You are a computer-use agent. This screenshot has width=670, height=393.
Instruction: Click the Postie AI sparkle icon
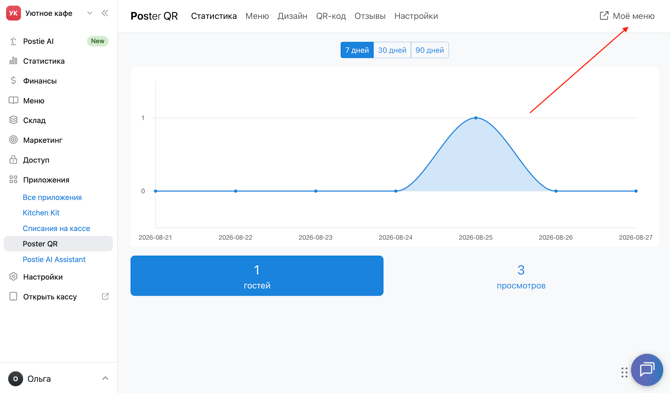pyautogui.click(x=13, y=41)
